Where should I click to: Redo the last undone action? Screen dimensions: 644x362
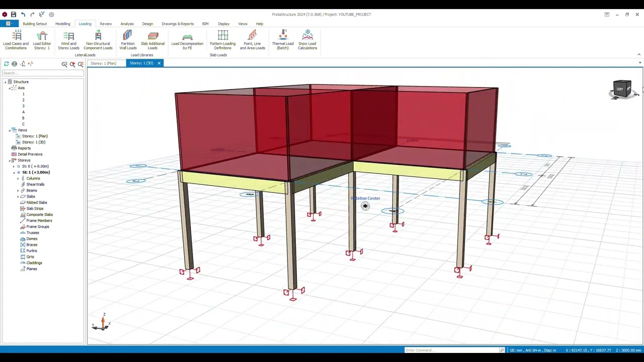coord(32,15)
